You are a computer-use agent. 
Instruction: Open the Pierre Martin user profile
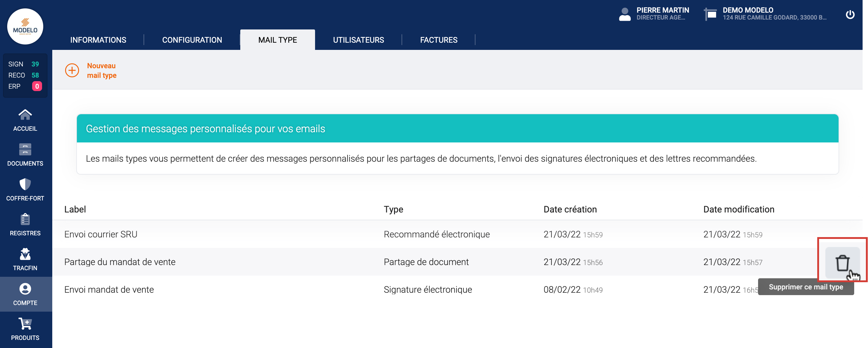(654, 14)
